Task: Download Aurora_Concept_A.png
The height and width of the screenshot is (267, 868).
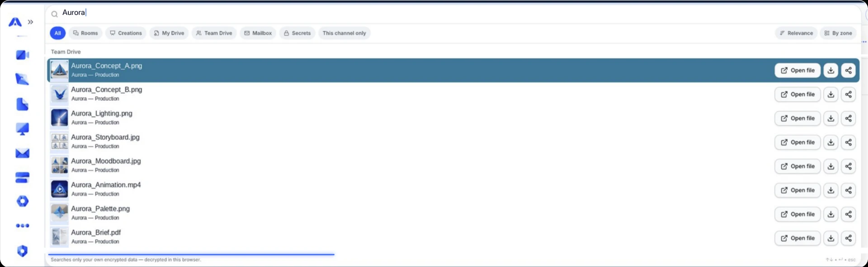Action: click(830, 70)
